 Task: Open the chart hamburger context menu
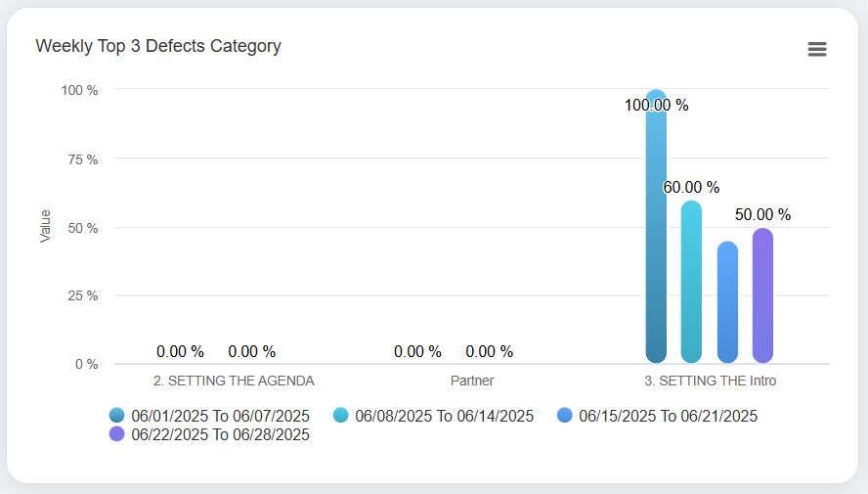817,49
